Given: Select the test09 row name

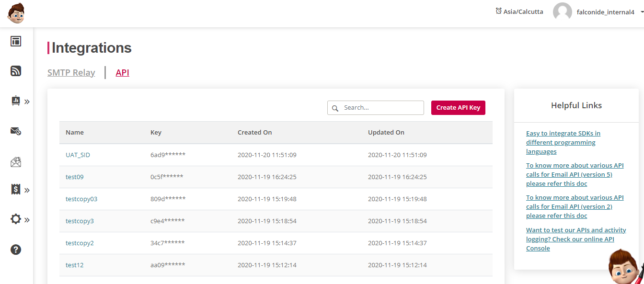Looking at the screenshot, I should (75, 177).
